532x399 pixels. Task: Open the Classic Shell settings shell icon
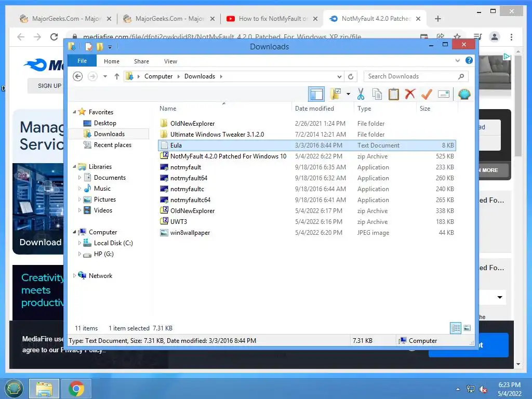pos(464,94)
